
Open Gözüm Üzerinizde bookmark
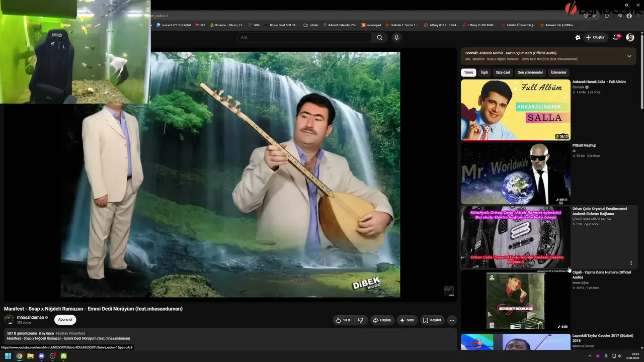point(518,25)
